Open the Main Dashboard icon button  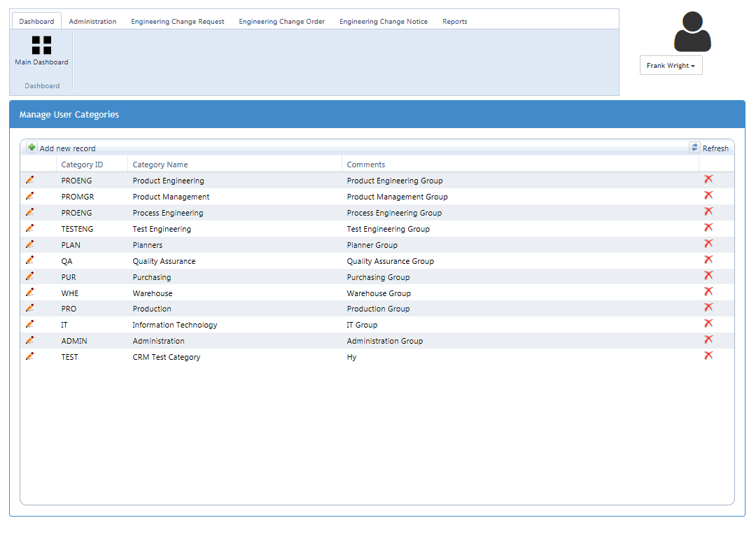(x=41, y=50)
